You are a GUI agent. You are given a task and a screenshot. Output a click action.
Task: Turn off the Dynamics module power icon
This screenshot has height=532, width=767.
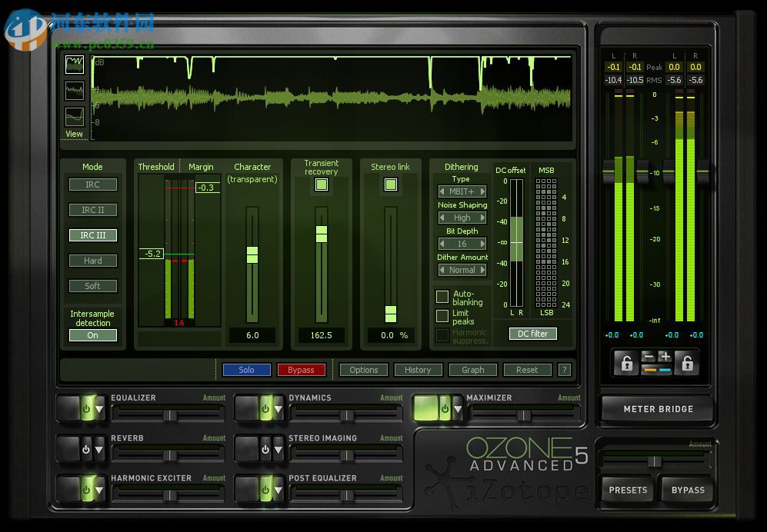(x=265, y=409)
